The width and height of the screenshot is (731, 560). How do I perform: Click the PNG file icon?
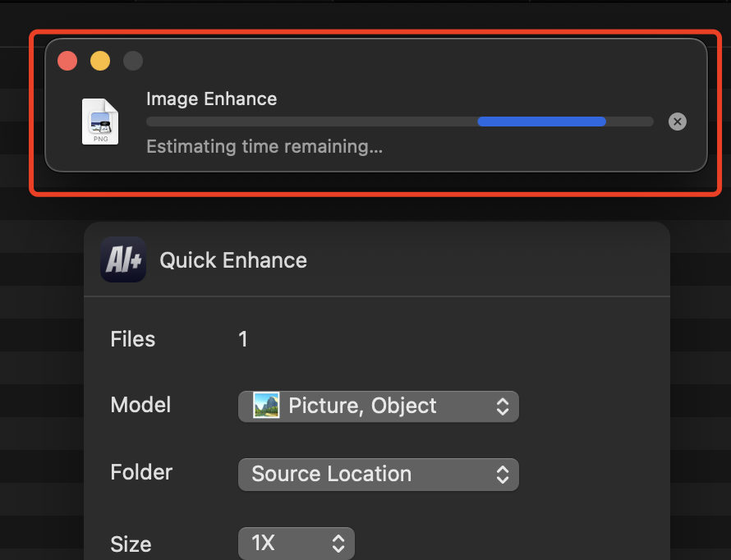click(100, 122)
